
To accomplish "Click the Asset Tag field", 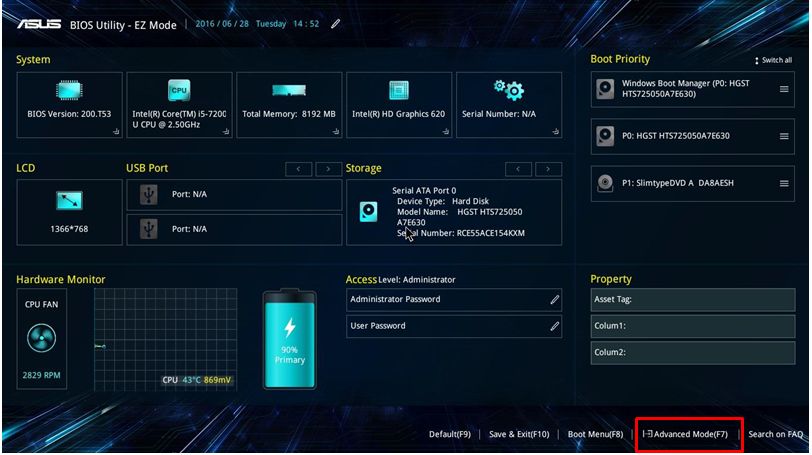I will point(693,300).
